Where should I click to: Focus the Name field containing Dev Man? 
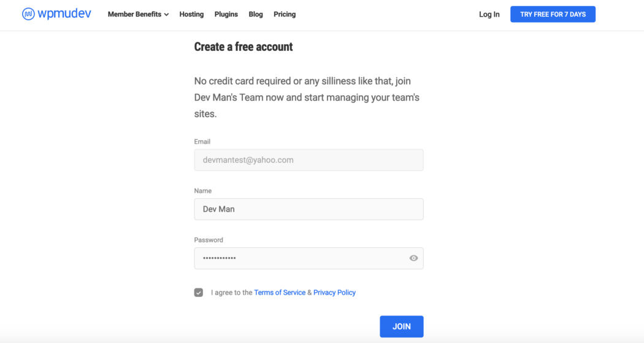tap(309, 209)
